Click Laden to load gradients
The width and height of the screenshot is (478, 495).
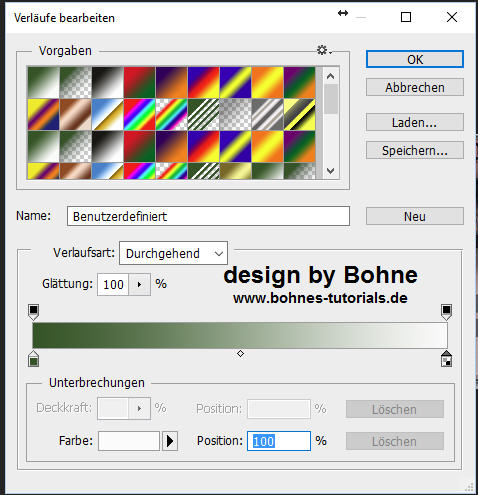415,122
